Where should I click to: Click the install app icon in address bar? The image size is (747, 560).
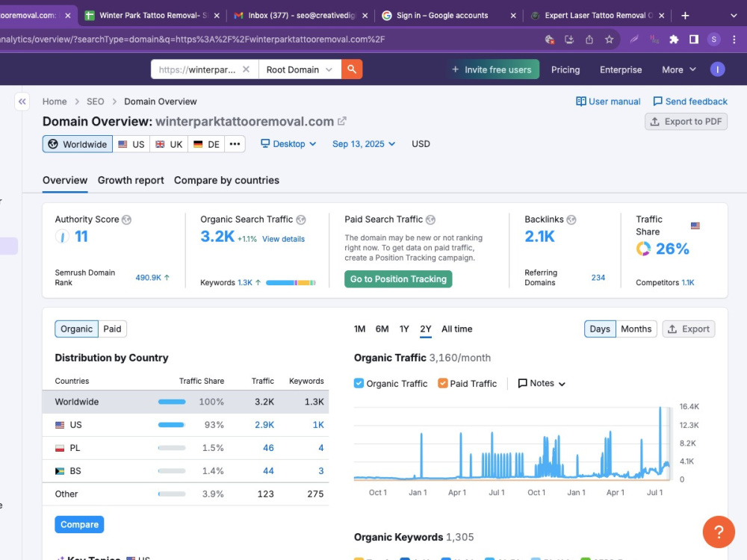coord(568,40)
